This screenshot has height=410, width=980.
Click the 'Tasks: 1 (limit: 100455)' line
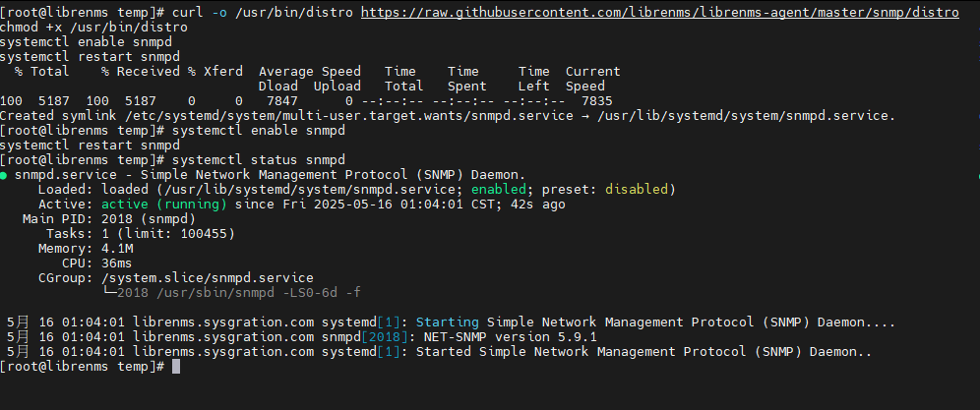(x=141, y=234)
